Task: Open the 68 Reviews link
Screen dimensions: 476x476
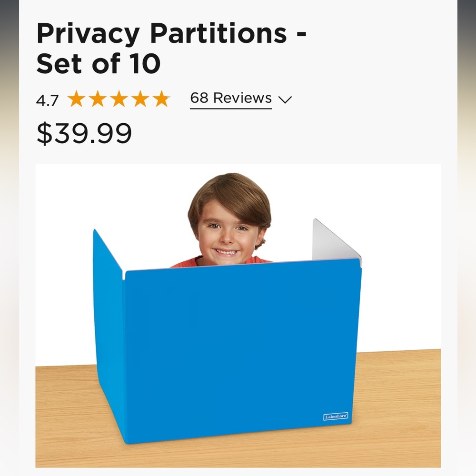Action: [231, 98]
